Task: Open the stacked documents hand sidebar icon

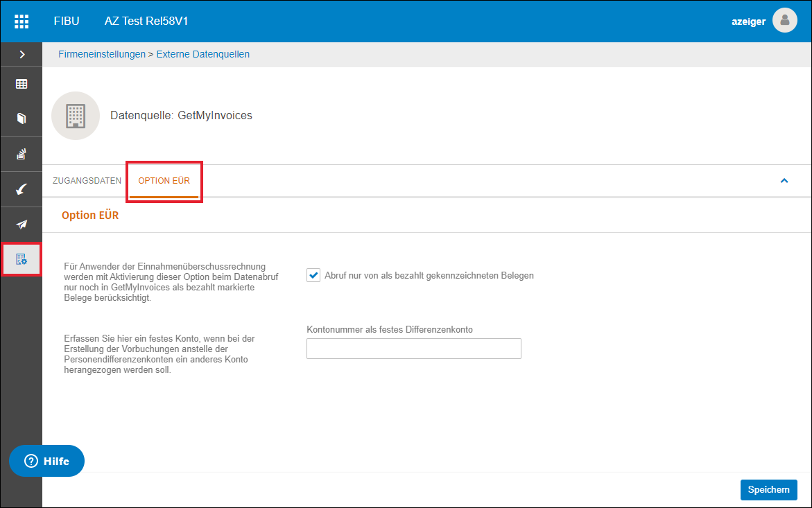Action: (21, 154)
